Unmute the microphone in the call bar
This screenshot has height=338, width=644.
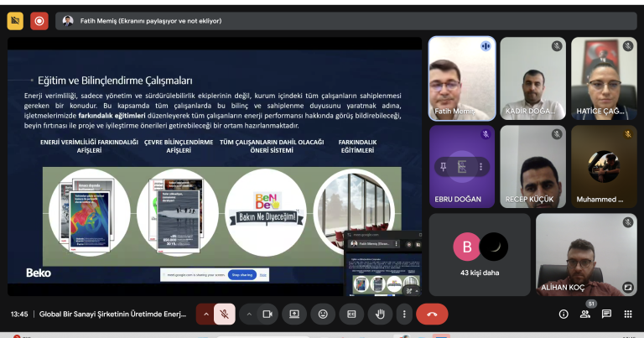click(x=224, y=314)
